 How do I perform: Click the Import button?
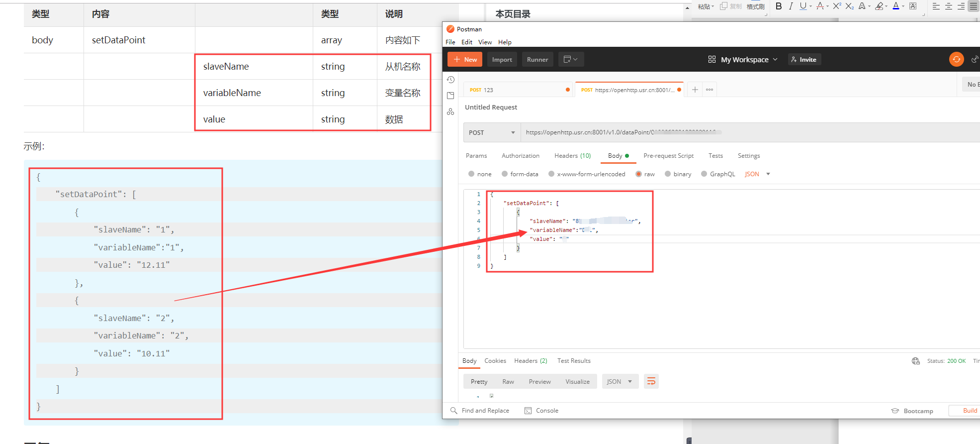coord(502,59)
